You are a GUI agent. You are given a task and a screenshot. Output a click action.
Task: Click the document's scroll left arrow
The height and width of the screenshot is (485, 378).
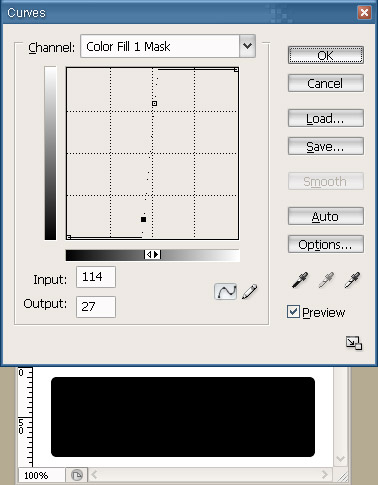[x=94, y=475]
